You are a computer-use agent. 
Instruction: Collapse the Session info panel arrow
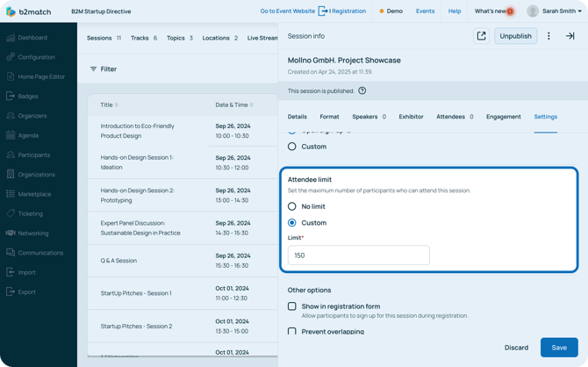570,36
